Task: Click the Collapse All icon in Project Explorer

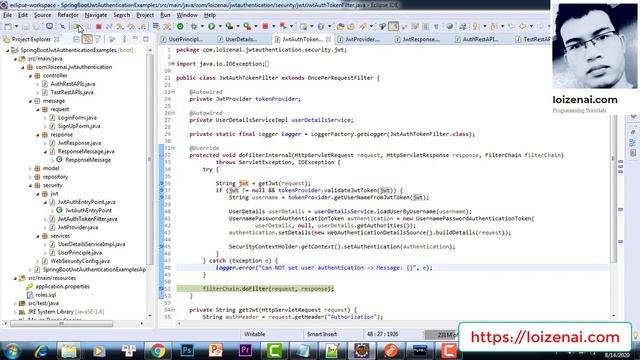Action: 76,39
